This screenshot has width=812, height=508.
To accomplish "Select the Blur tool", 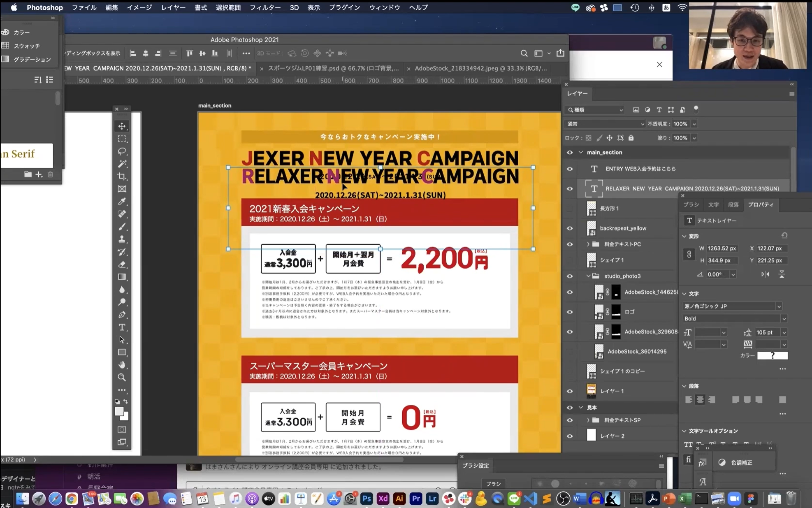I will pyautogui.click(x=122, y=290).
